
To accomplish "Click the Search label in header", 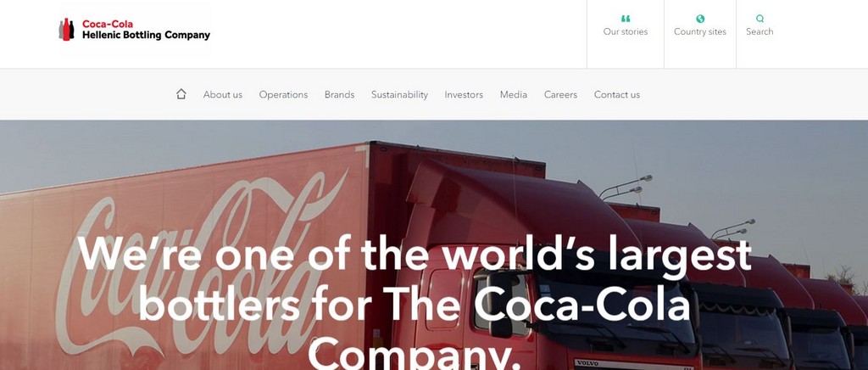I will (x=759, y=31).
